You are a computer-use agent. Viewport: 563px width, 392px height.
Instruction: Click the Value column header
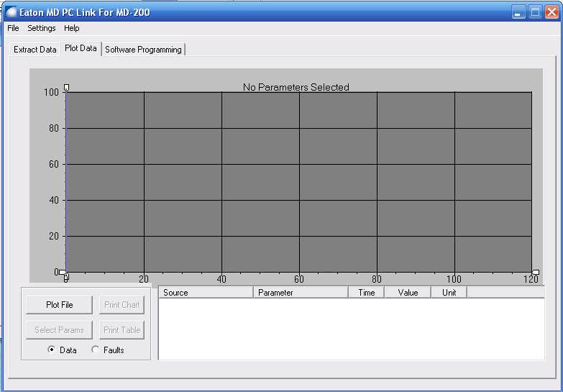pos(408,293)
